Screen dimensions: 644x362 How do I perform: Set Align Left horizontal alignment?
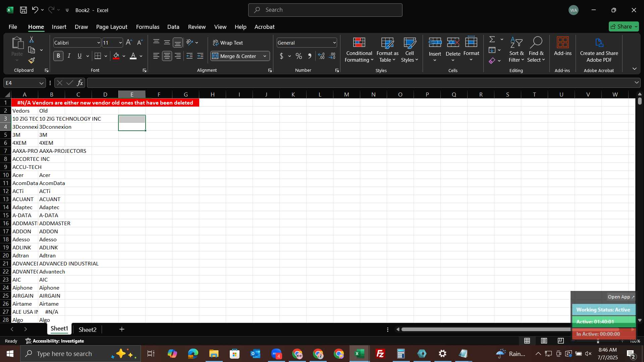click(x=156, y=56)
